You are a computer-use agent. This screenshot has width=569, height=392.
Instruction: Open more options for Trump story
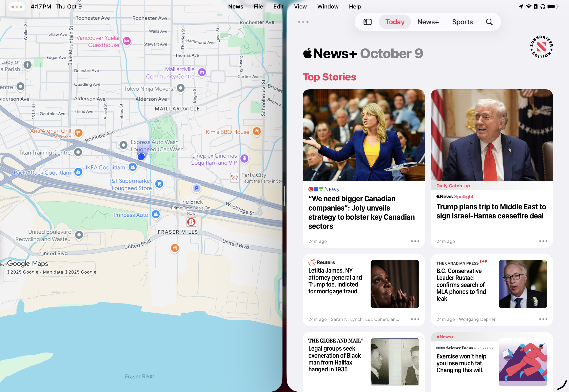click(x=543, y=241)
